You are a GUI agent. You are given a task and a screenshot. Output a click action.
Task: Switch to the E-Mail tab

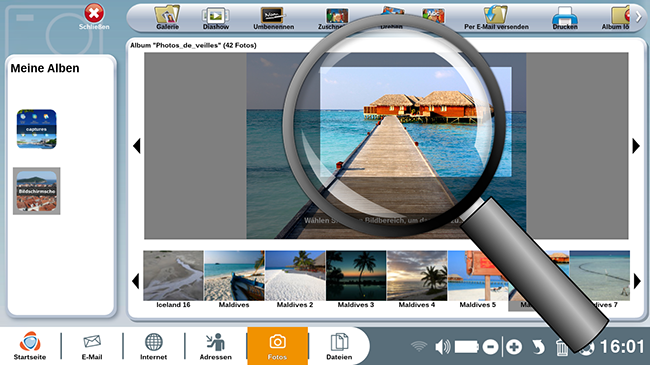click(x=92, y=346)
